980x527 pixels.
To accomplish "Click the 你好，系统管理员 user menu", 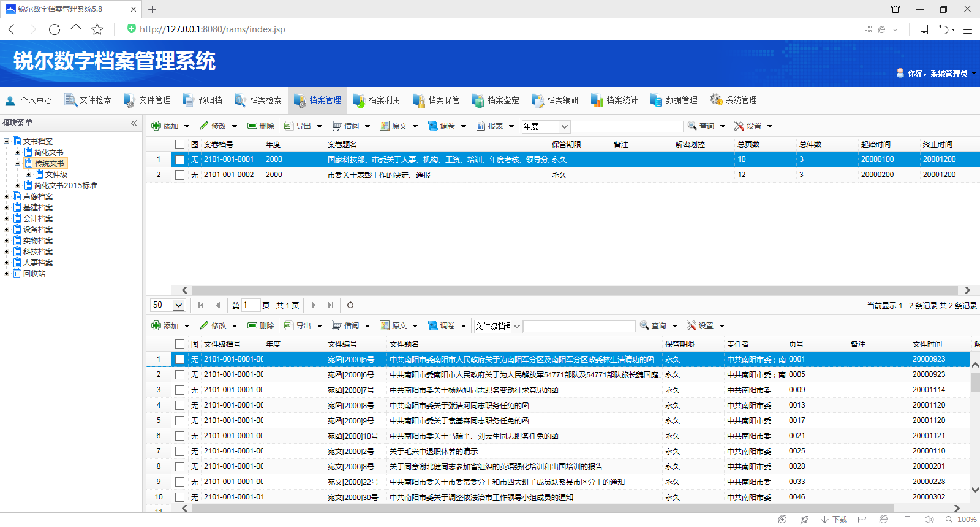I will (937, 74).
